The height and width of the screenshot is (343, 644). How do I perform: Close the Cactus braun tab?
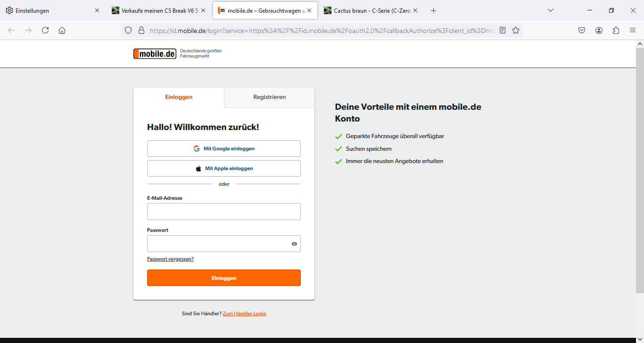click(415, 10)
